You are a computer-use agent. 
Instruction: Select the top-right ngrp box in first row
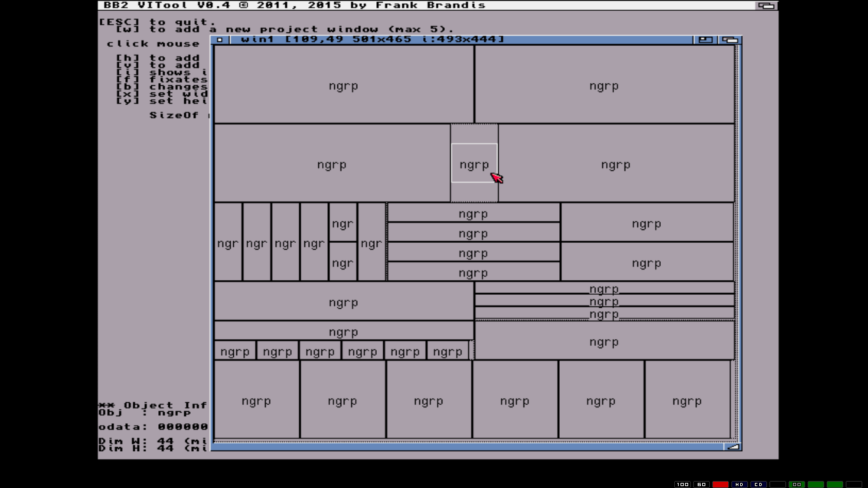pos(604,85)
